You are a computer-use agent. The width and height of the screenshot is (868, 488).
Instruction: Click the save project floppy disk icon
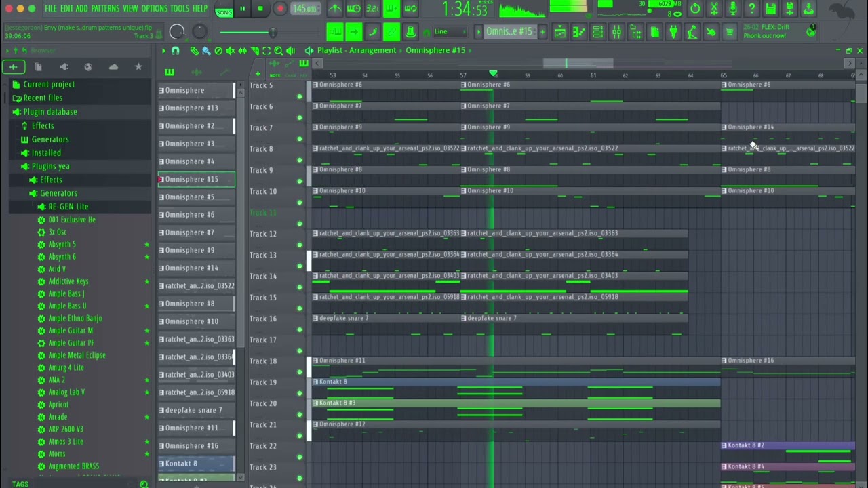pos(770,9)
